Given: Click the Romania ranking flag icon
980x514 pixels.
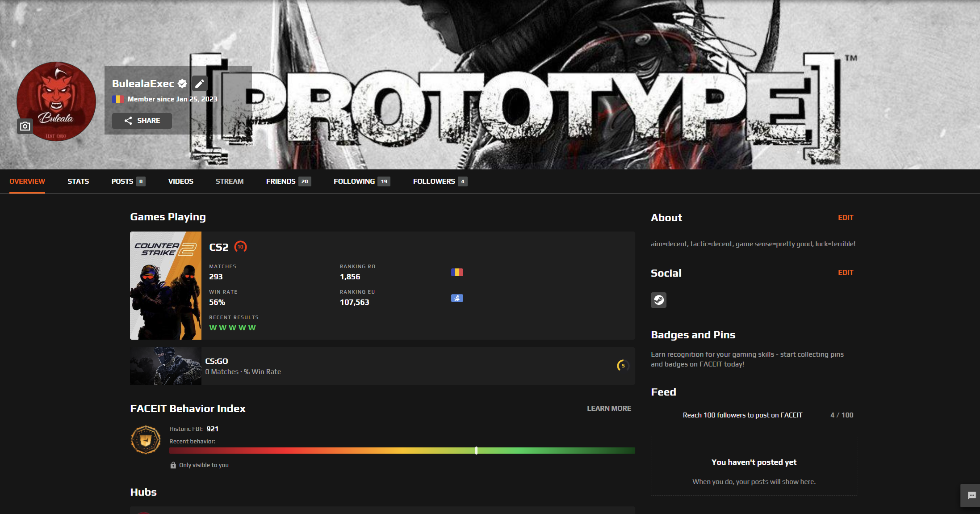Looking at the screenshot, I should [x=456, y=272].
